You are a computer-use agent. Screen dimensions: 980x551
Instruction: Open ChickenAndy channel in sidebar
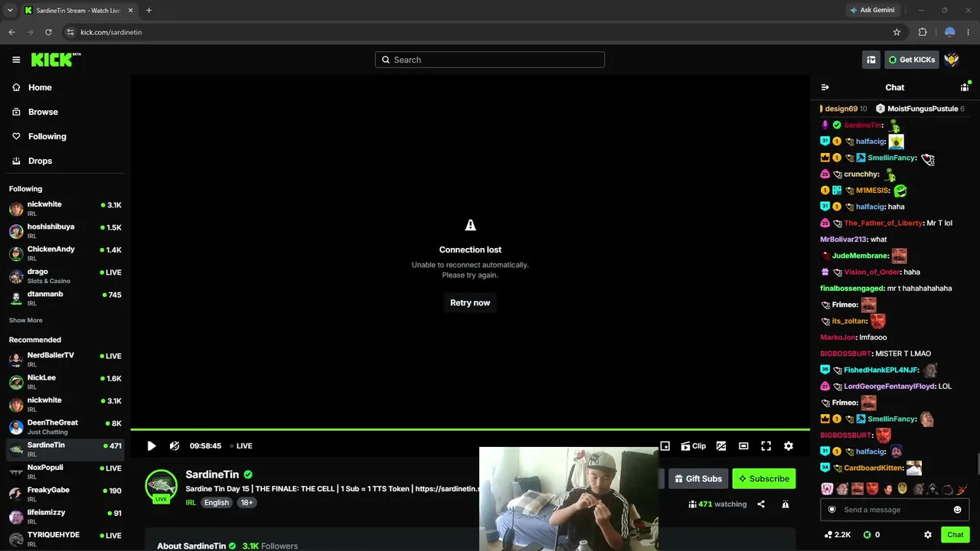(64, 253)
